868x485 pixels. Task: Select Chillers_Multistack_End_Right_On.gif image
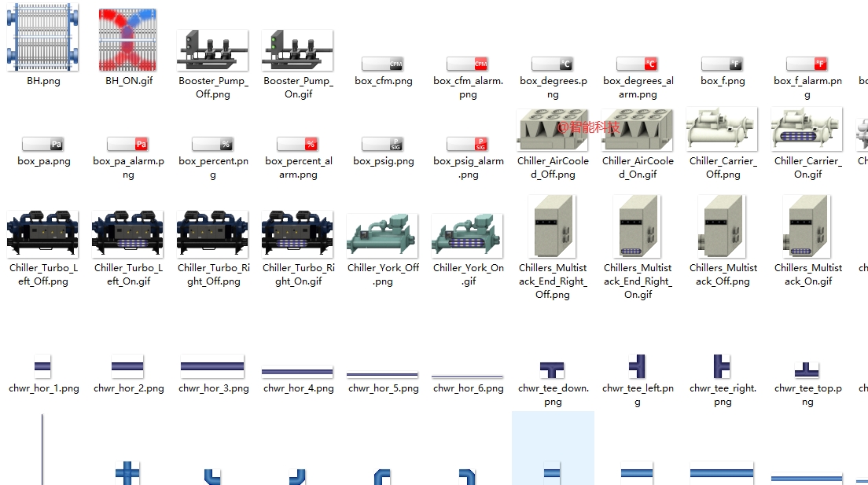pos(638,226)
